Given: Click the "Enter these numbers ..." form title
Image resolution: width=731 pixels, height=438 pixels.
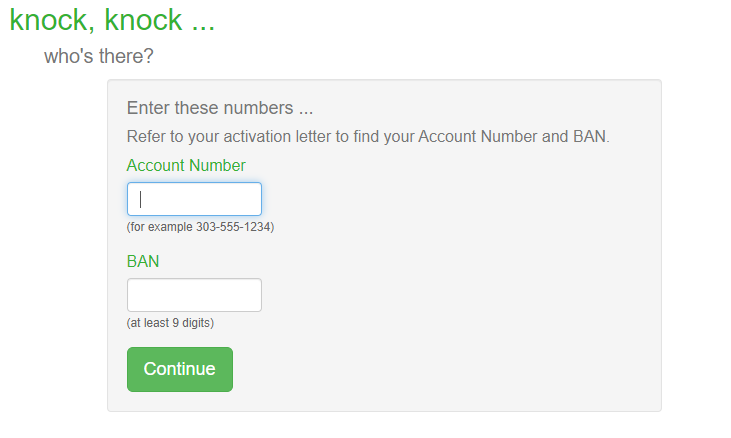Looking at the screenshot, I should click(x=220, y=108).
